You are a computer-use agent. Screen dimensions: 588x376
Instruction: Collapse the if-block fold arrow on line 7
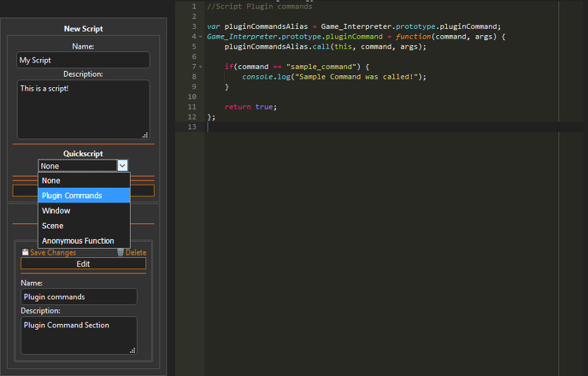[201, 66]
